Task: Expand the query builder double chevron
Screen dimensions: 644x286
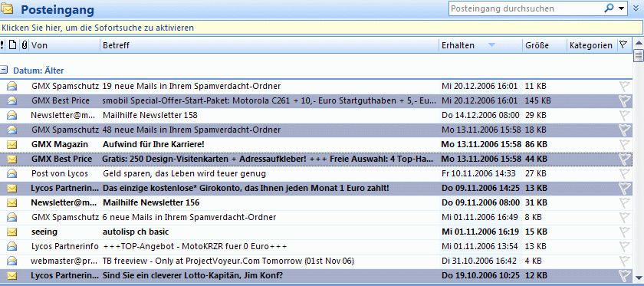Action: coord(636,8)
